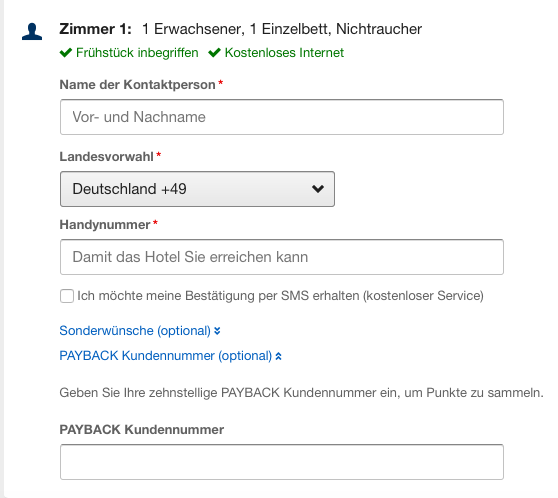Image resolution: width=558 pixels, height=498 pixels.
Task: Click the green checkmark next to Frühstück inbegriffen
Action: [66, 53]
